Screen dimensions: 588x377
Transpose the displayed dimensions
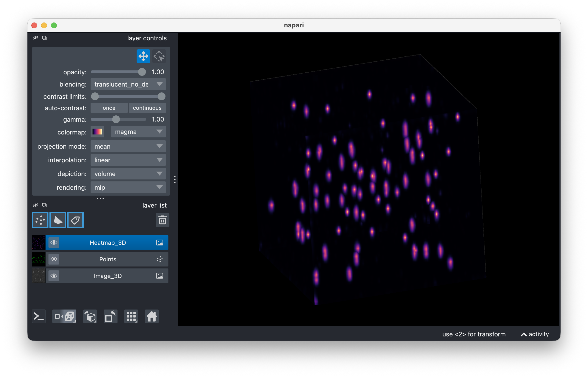click(x=111, y=317)
